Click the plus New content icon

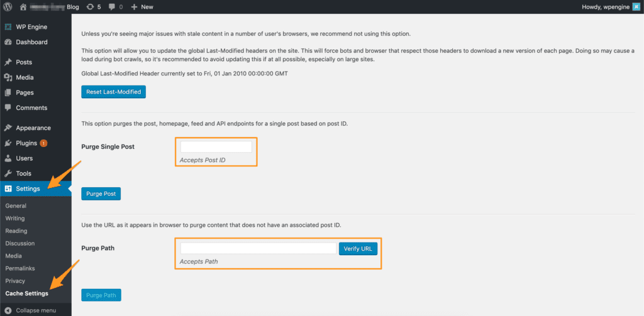[135, 6]
